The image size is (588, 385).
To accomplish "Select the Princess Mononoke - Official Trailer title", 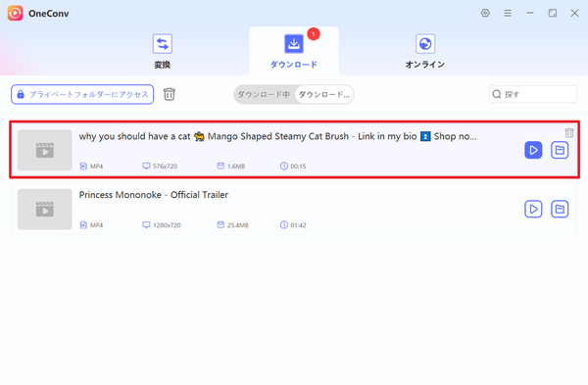I will [154, 195].
